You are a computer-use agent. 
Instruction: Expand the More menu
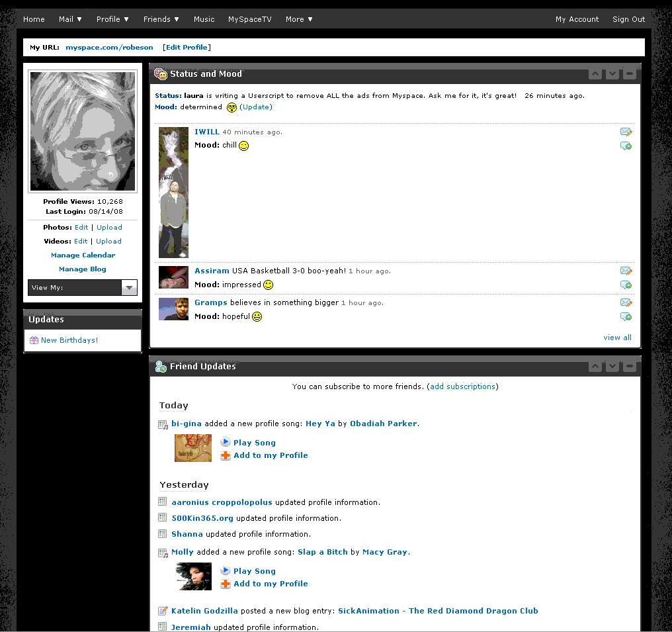(x=299, y=19)
